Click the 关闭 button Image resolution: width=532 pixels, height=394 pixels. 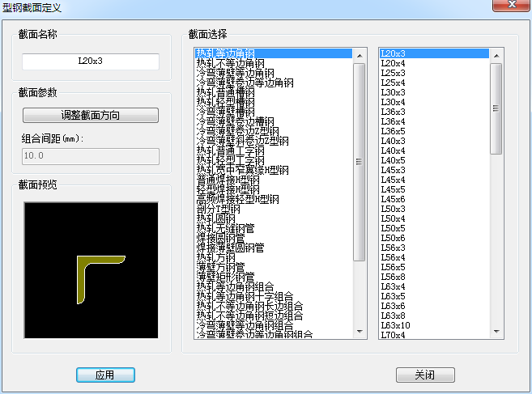click(425, 375)
